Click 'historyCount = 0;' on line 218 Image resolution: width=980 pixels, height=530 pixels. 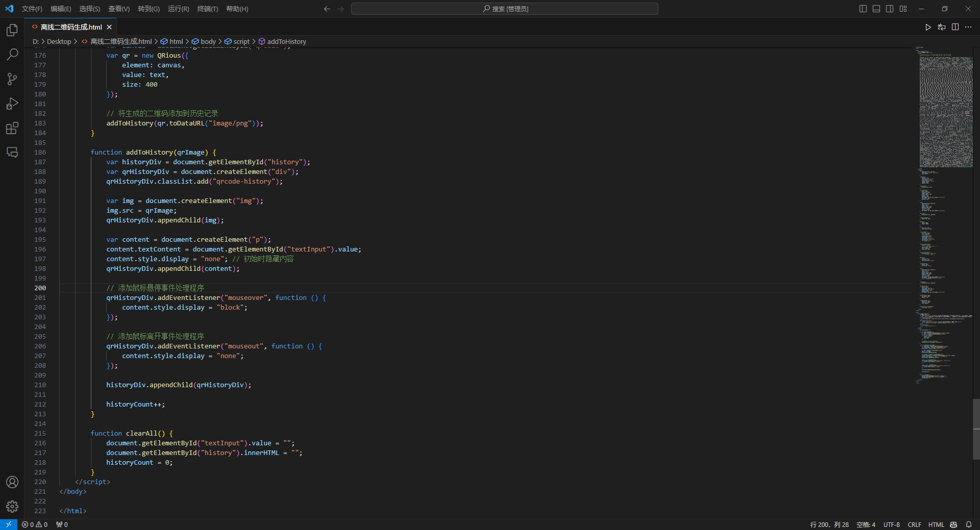coord(139,462)
